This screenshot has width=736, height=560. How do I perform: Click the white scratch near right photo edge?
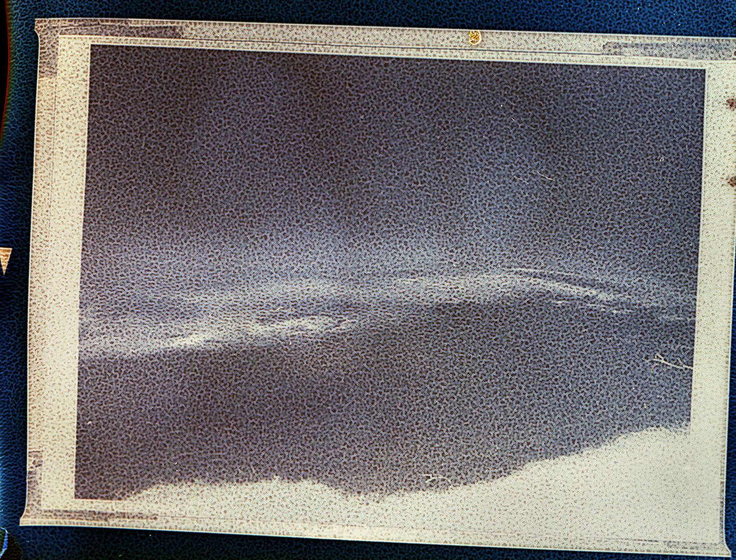(x=669, y=362)
